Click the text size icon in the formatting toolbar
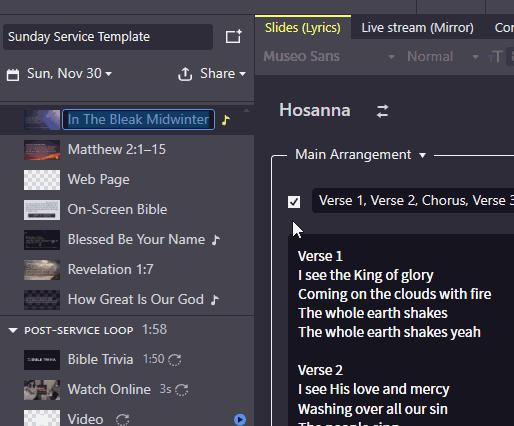This screenshot has height=426, width=514. click(x=495, y=57)
